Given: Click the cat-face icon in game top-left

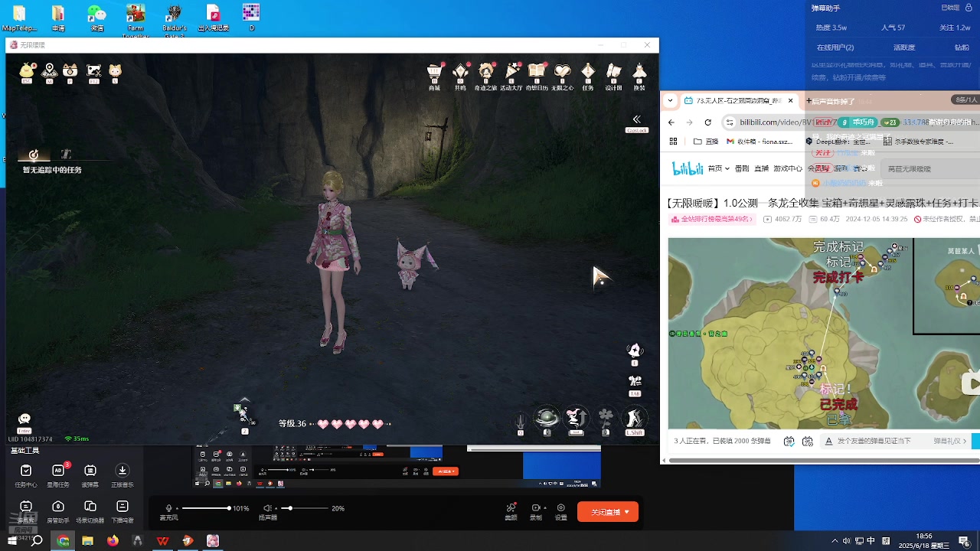Looking at the screenshot, I should click(x=115, y=70).
